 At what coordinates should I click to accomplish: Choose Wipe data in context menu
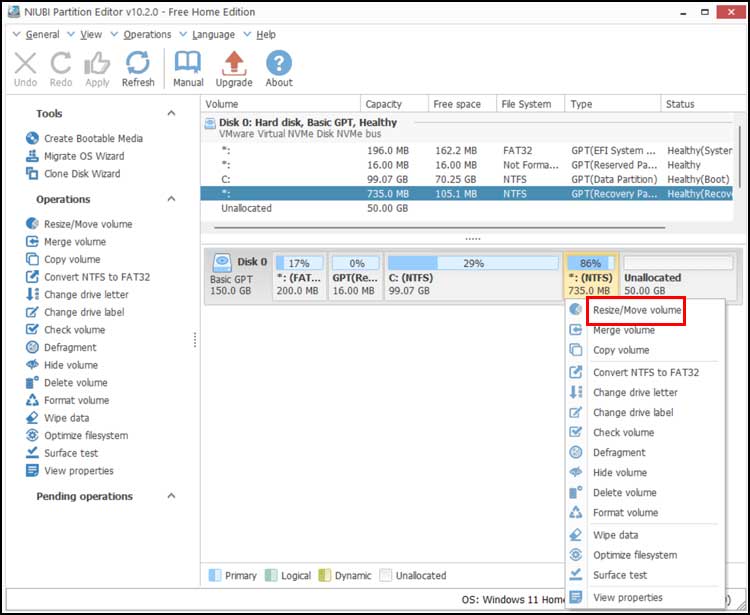[x=645, y=535]
